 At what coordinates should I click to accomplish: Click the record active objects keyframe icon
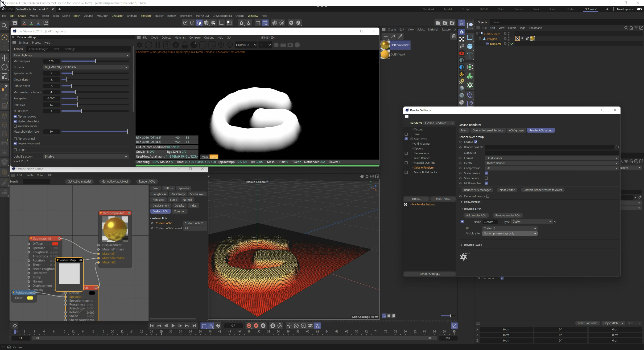point(249,326)
